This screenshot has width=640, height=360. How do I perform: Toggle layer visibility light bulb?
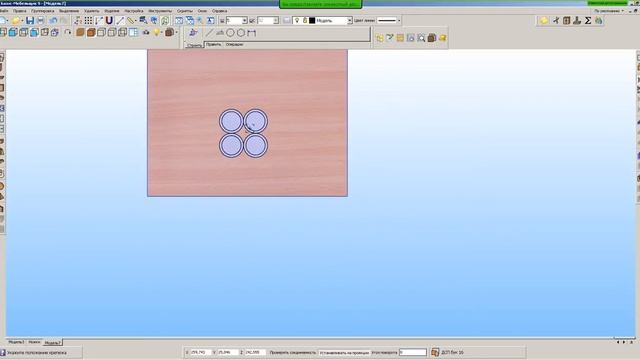click(x=297, y=20)
